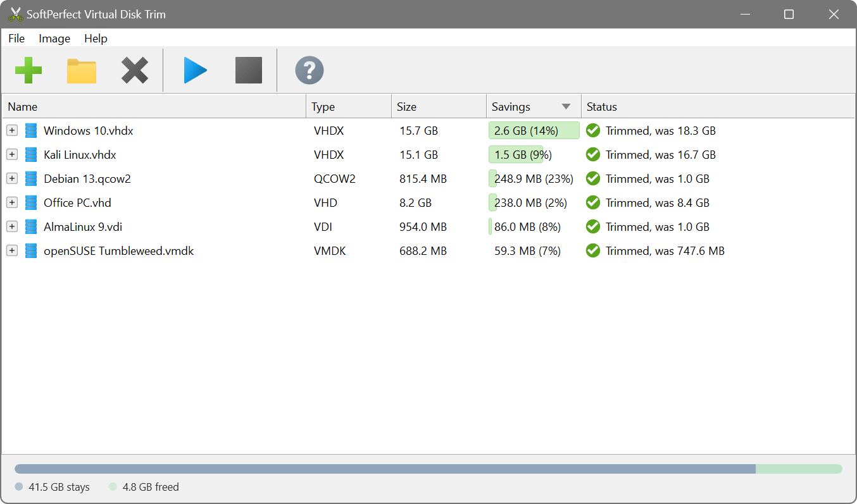
Task: Click the green checkmark in Debian 13 status
Action: (x=593, y=179)
